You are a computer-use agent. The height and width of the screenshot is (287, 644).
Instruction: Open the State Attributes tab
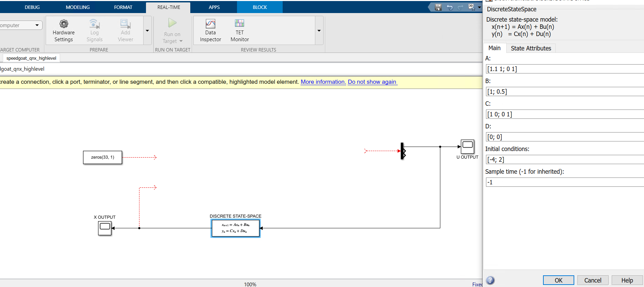point(531,48)
